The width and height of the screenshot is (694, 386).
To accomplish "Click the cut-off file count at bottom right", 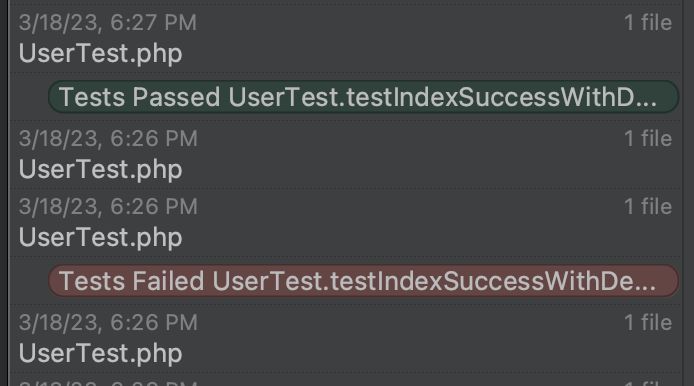I will click(x=648, y=382).
